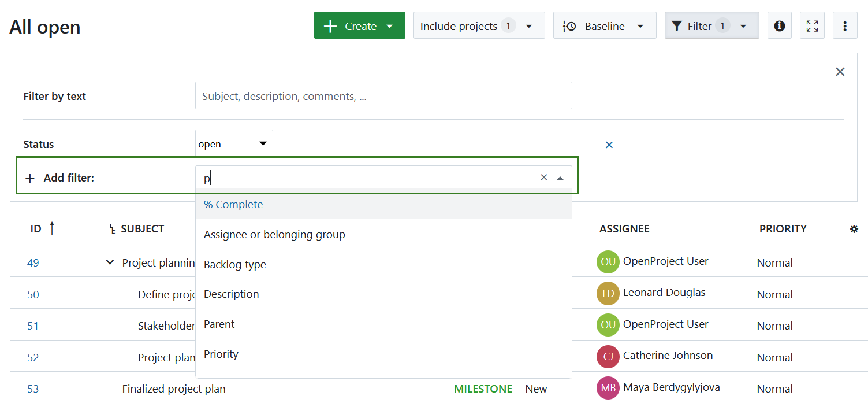Click the ascending sort arrow on ID column
Screen dimensions: 868x403
click(51, 228)
